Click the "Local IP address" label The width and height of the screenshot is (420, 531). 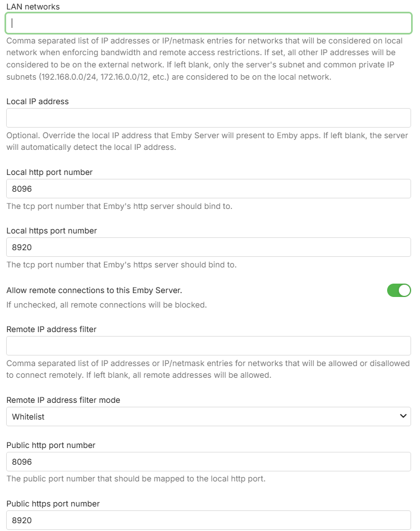point(37,101)
